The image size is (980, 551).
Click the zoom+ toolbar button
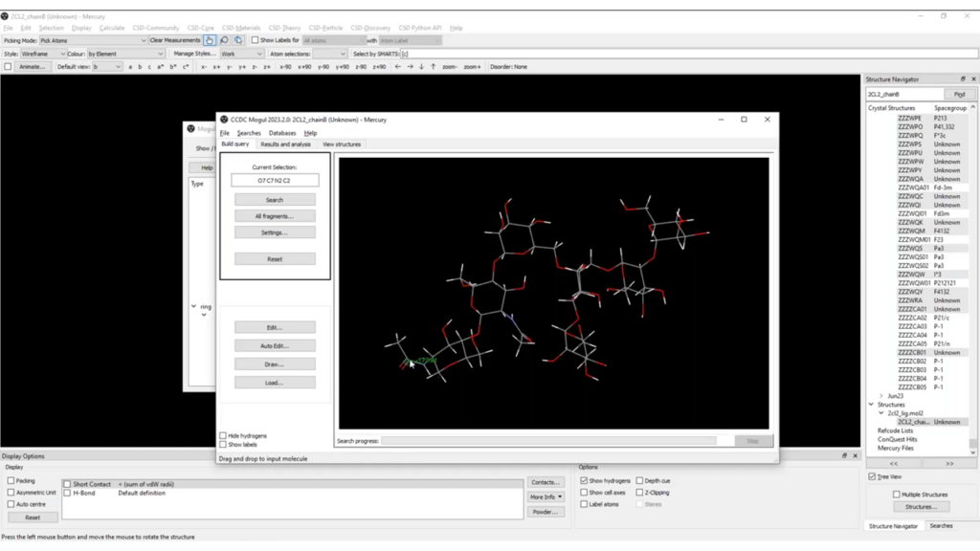(473, 67)
